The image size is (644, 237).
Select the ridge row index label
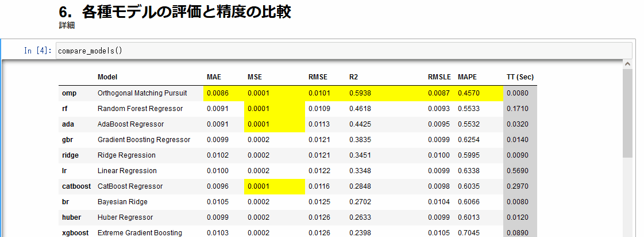coord(70,155)
